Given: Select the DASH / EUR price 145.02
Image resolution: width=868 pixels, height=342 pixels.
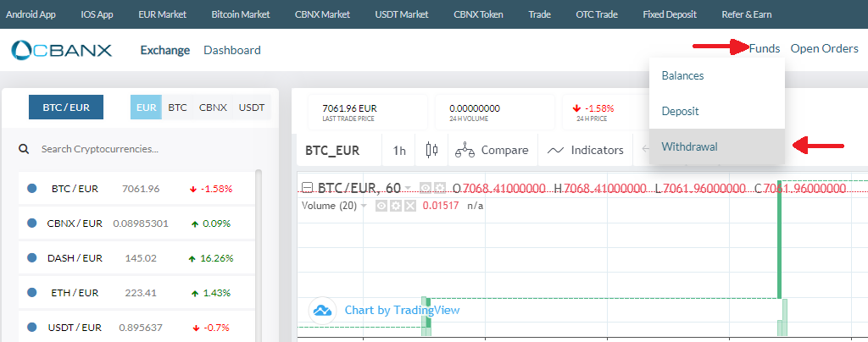Looking at the screenshot, I should pos(141,258).
